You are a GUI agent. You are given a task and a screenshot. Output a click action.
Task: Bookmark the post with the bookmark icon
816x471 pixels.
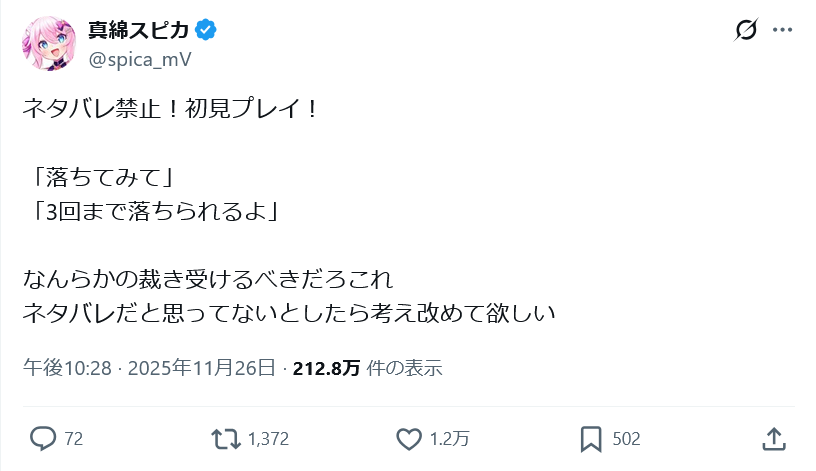(x=591, y=438)
